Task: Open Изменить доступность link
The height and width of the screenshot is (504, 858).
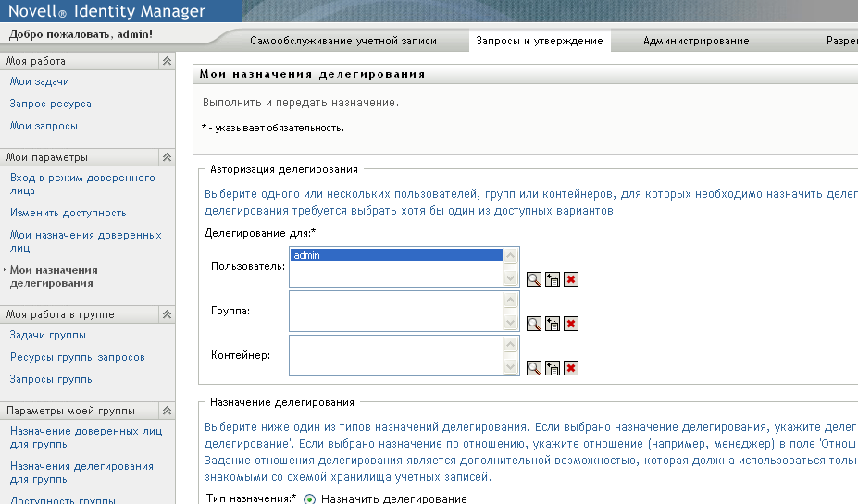Action: 68,213
